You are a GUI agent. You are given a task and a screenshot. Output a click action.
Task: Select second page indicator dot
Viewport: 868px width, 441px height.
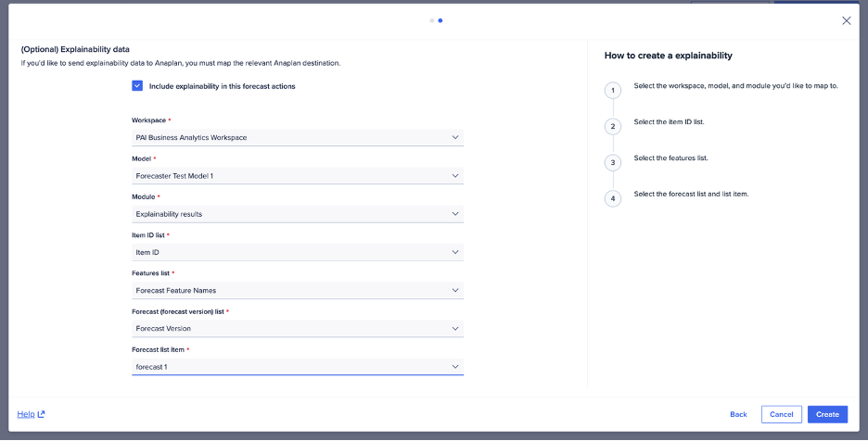pos(440,20)
